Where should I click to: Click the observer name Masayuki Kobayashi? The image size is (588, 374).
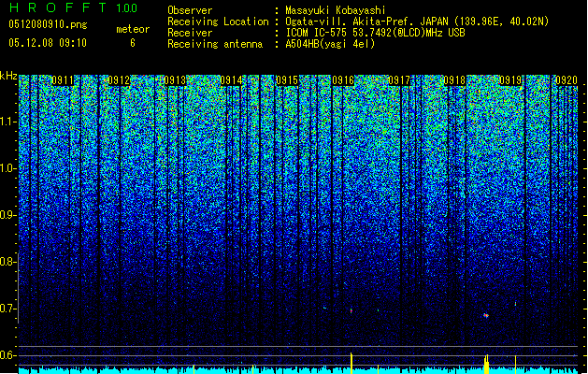(336, 10)
